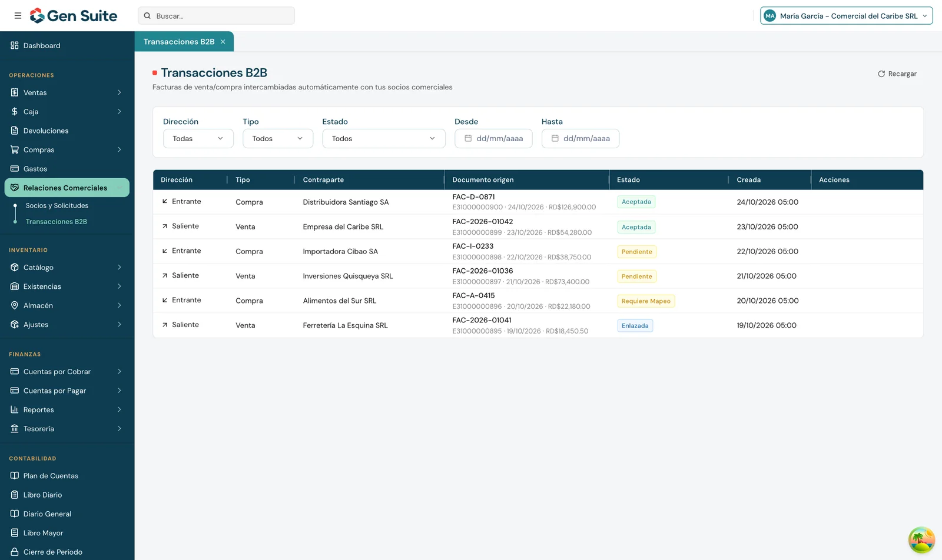Expand the Compras menu
This screenshot has width=942, height=560.
click(67, 150)
